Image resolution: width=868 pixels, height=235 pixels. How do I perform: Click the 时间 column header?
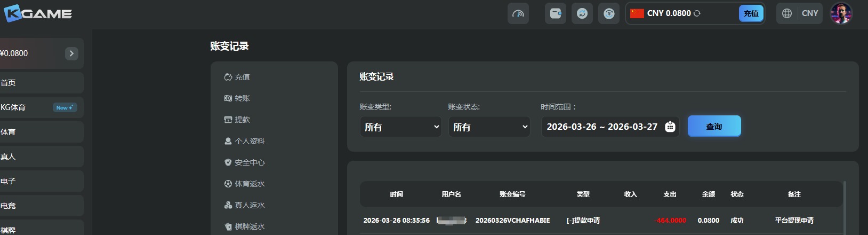[396, 194]
